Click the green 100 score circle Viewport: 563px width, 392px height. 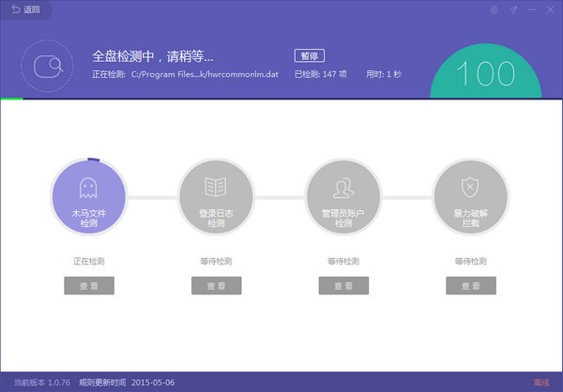[485, 72]
